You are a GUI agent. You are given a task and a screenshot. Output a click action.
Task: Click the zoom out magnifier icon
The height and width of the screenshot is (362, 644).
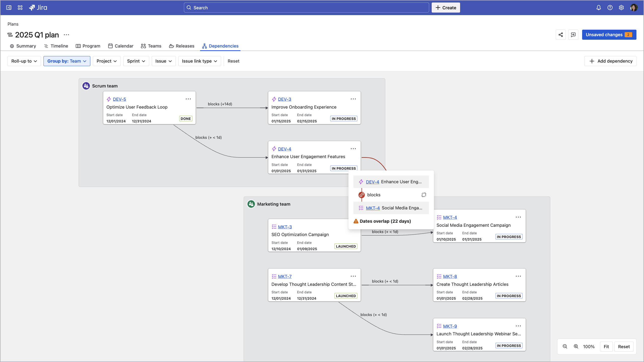pos(565,346)
